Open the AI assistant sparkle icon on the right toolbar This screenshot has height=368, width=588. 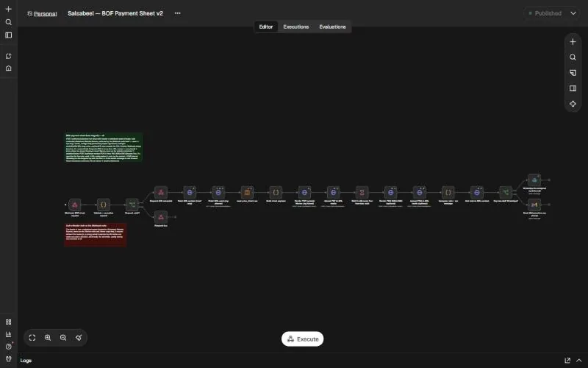click(x=573, y=104)
